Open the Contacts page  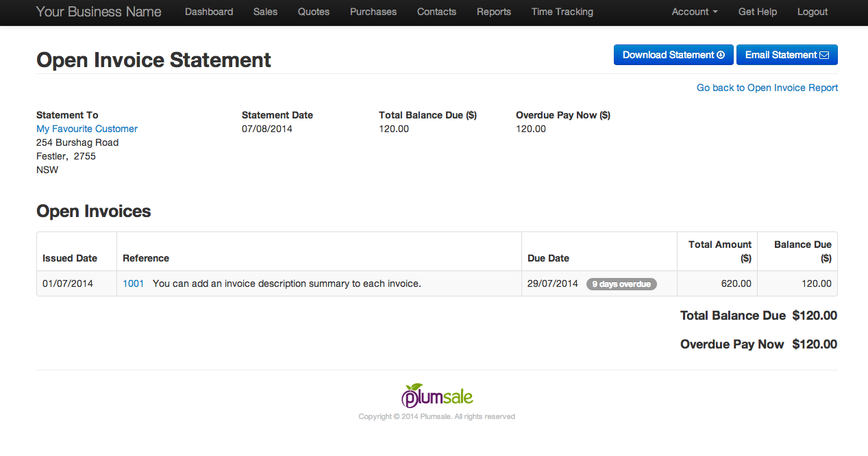[x=436, y=12]
